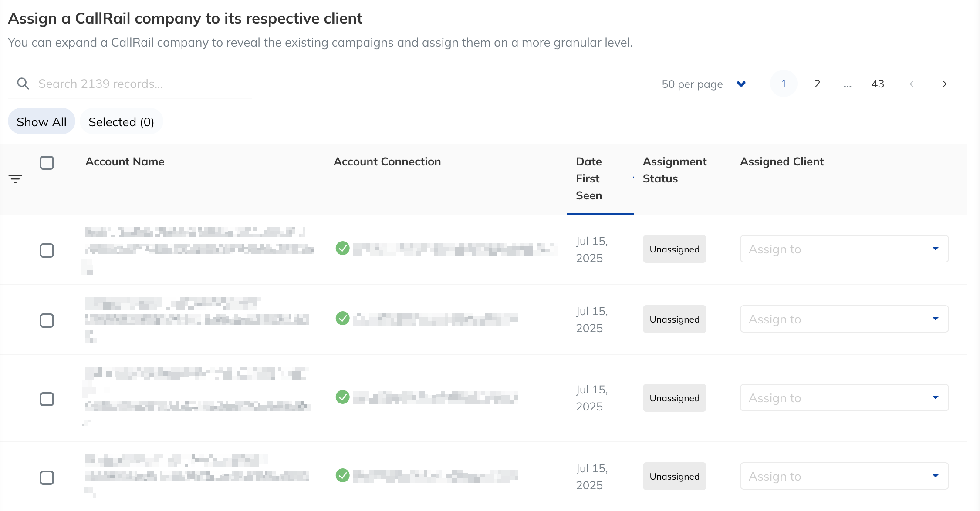
Task: Check the first row checkbox
Action: 47,250
